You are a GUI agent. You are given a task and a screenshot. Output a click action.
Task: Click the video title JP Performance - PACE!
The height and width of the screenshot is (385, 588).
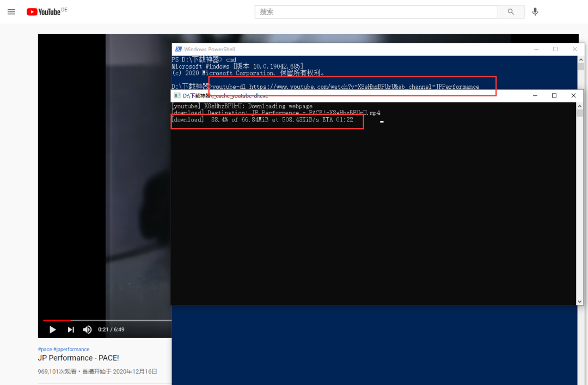[78, 358]
